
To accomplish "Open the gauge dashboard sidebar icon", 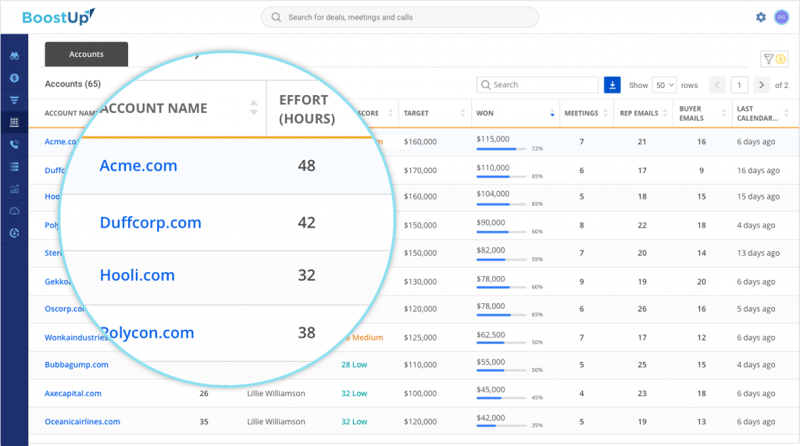I will point(14,211).
